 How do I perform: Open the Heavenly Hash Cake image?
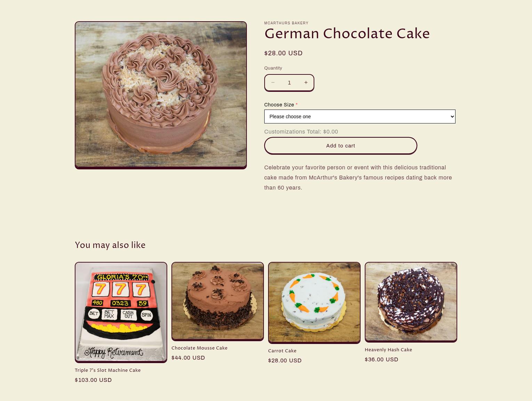411,301
